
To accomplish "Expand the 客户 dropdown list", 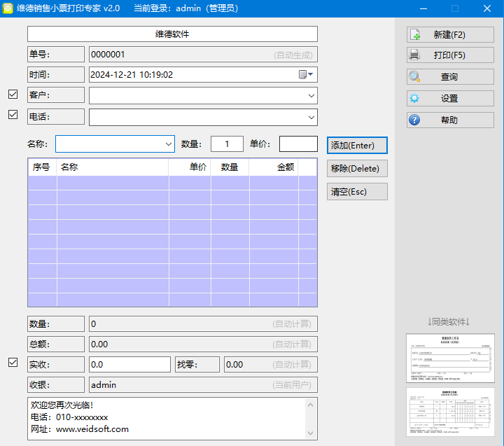I will coord(311,95).
